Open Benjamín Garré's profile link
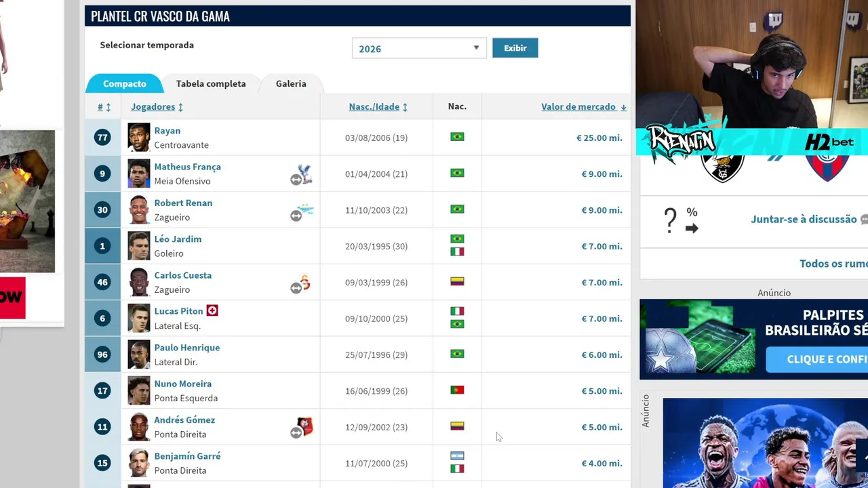The height and width of the screenshot is (488, 868). pyautogui.click(x=187, y=456)
